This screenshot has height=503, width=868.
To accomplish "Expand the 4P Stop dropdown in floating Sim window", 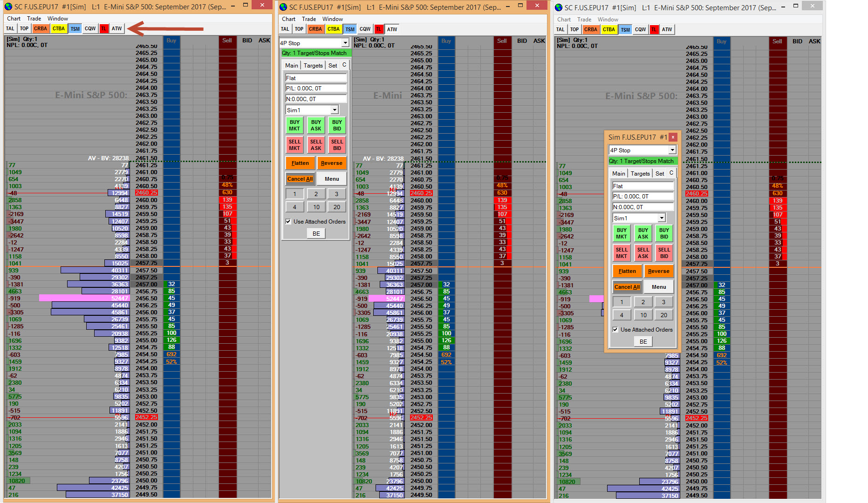I will coord(672,150).
